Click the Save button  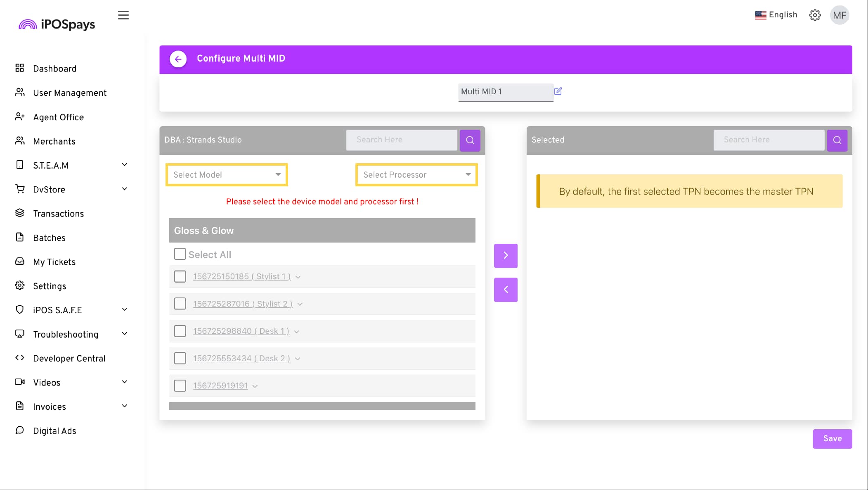point(832,439)
